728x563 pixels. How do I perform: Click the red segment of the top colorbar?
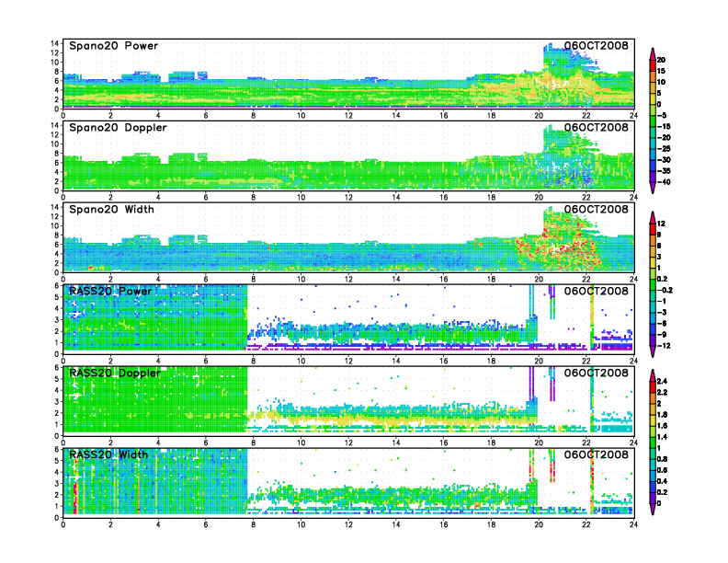click(x=653, y=65)
